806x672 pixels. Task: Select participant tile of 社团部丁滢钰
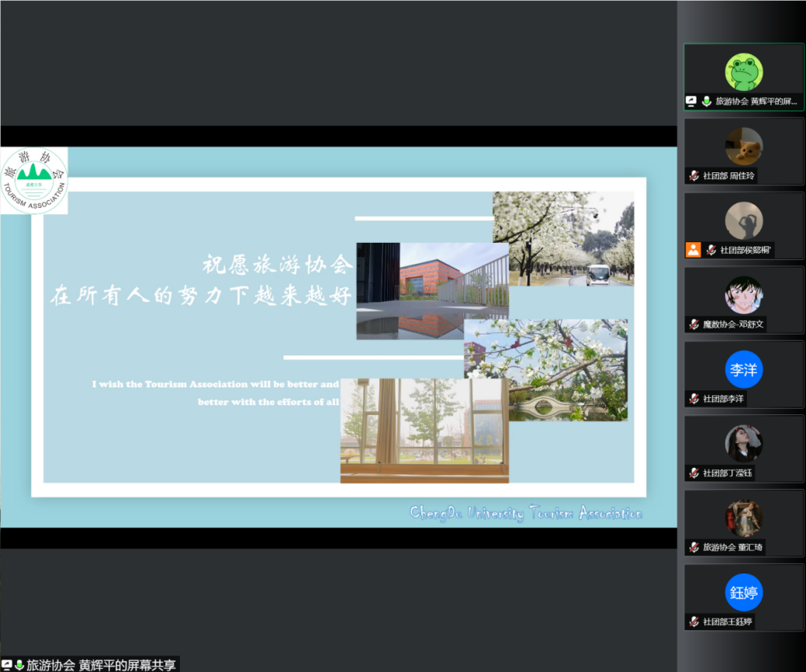pos(743,449)
